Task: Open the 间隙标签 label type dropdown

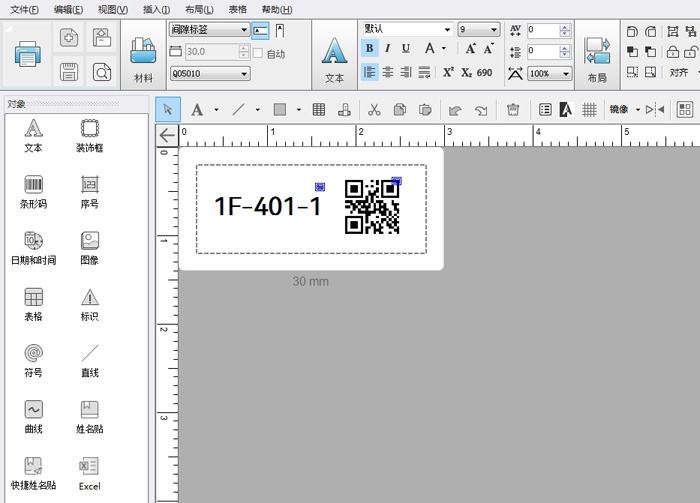Action: coord(210,30)
